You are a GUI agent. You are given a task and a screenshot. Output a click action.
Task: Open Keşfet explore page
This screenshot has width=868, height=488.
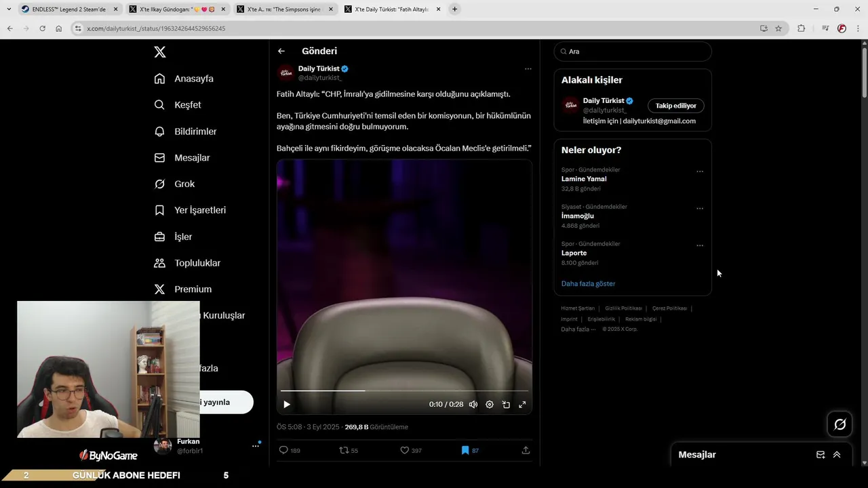coord(178,105)
